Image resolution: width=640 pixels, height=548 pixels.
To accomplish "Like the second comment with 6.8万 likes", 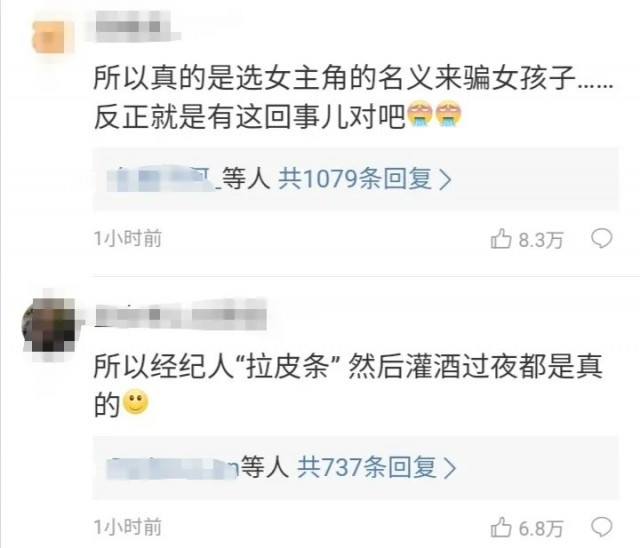I will (x=501, y=527).
